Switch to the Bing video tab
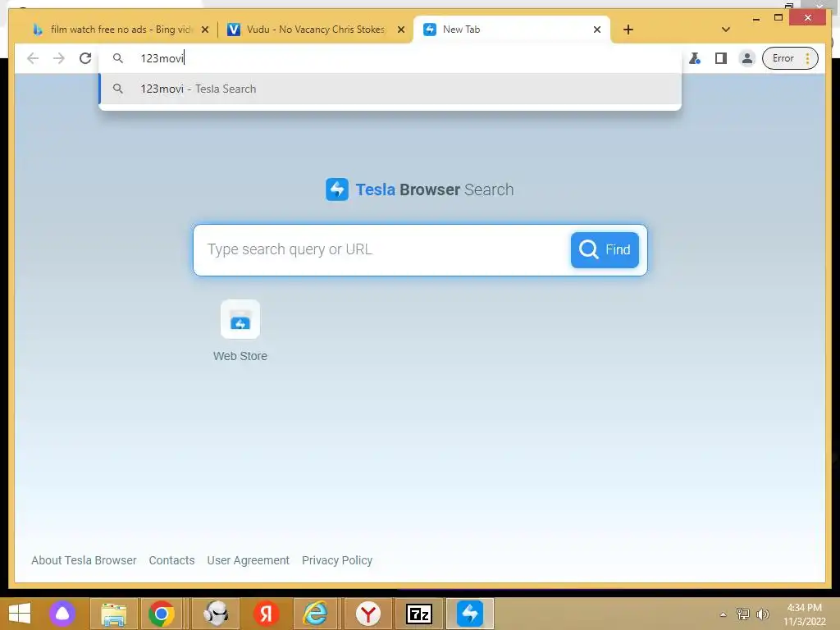The width and height of the screenshot is (840, 630). (x=113, y=30)
